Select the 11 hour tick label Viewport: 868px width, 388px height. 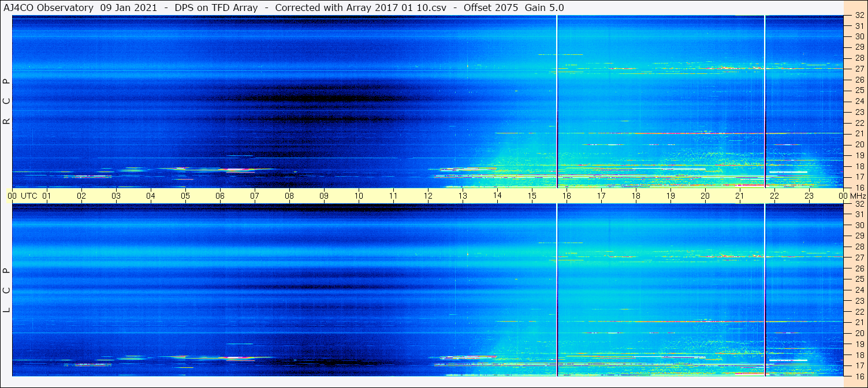393,196
